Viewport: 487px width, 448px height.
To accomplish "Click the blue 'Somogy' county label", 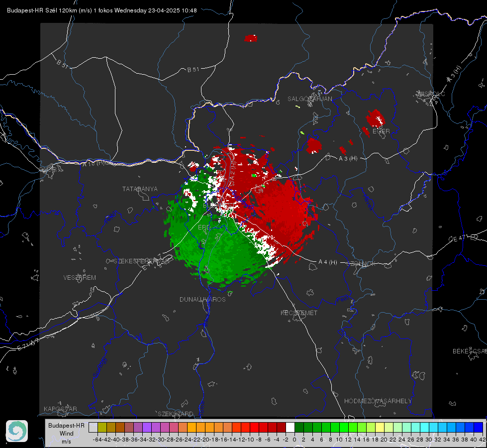I will click(x=100, y=367).
